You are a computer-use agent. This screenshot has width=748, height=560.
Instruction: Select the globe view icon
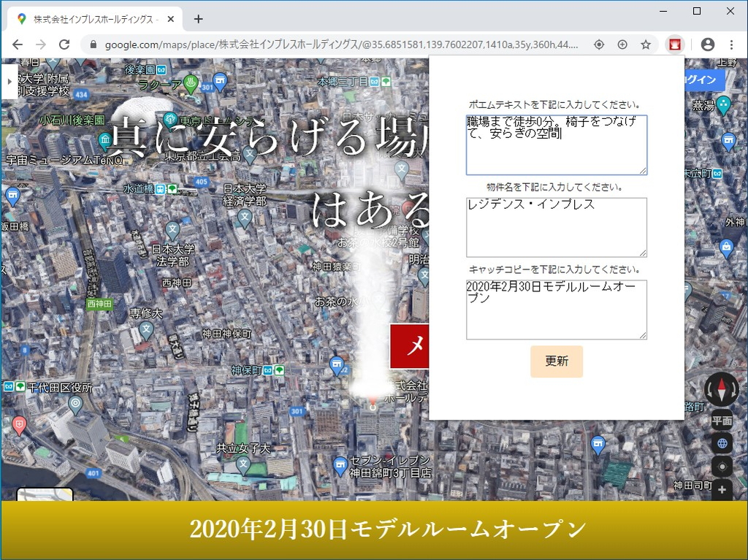click(721, 443)
